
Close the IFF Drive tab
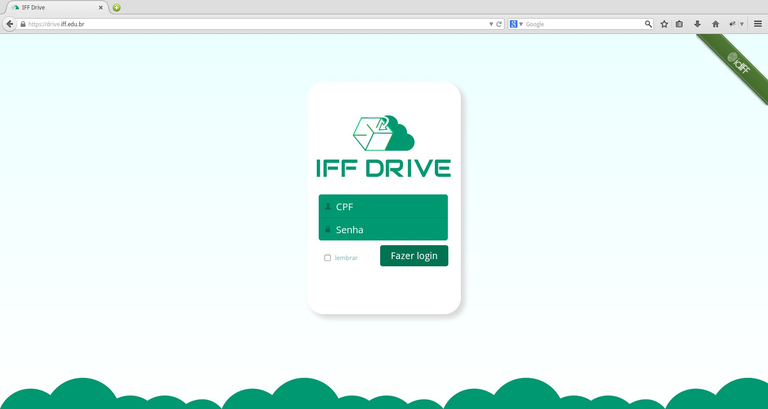101,8
